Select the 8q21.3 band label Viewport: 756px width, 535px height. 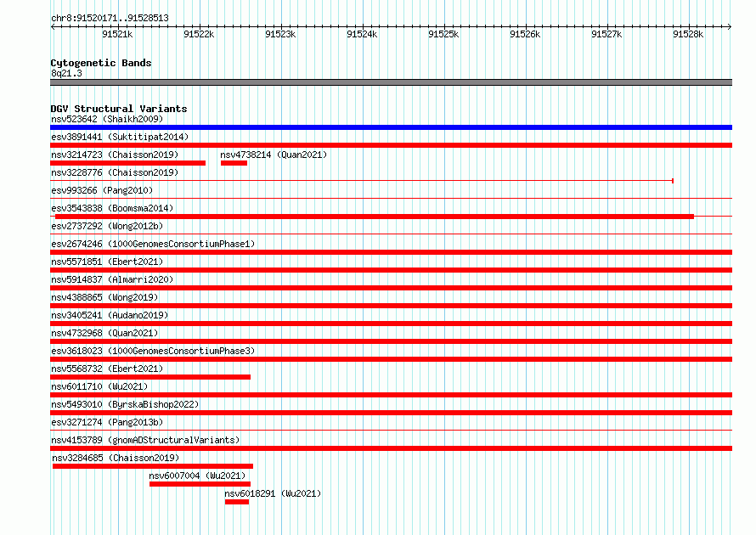click(66, 73)
